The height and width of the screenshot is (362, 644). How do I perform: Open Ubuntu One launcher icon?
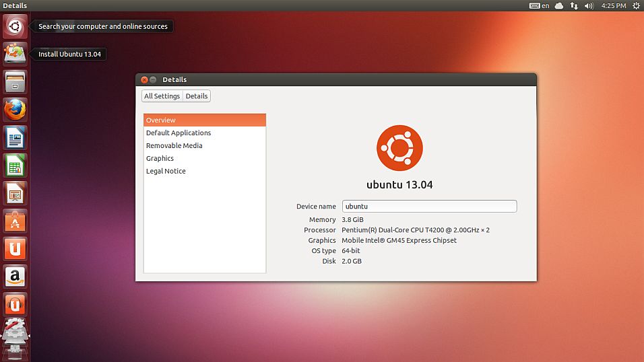point(15,249)
